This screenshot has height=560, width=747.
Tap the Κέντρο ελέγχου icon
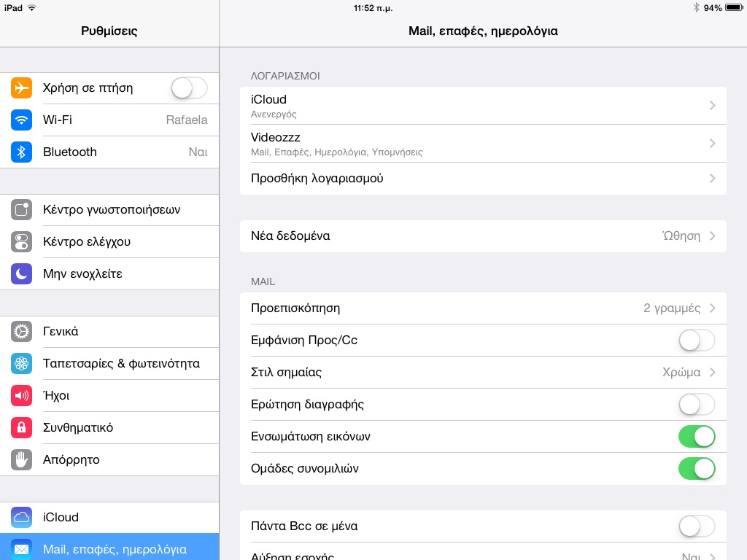pyautogui.click(x=21, y=242)
